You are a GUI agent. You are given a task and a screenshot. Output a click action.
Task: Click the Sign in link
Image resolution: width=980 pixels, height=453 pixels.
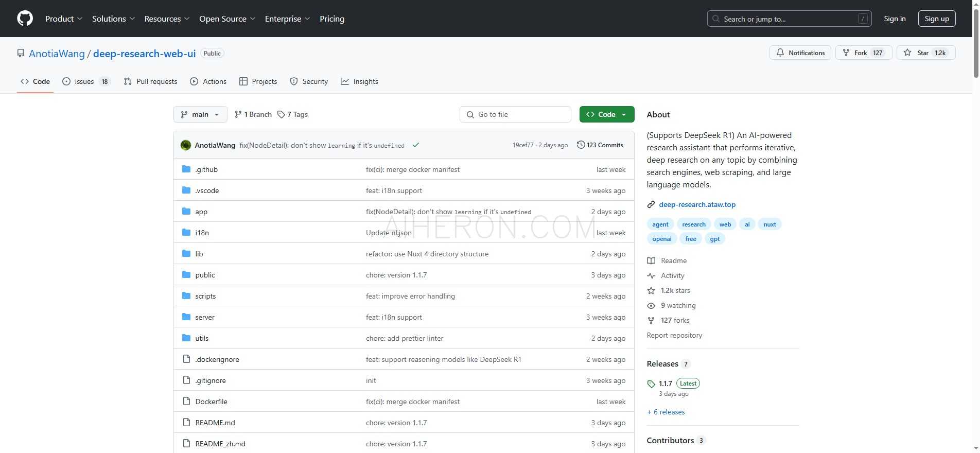pos(895,19)
